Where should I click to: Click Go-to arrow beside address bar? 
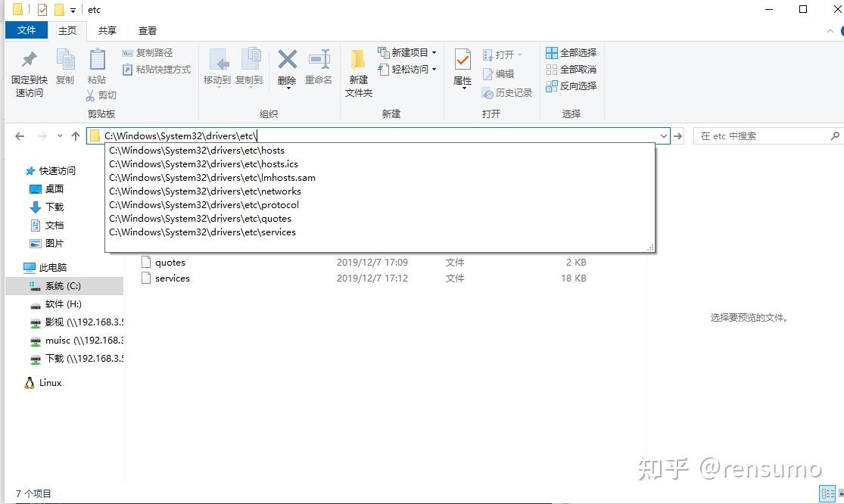point(677,136)
